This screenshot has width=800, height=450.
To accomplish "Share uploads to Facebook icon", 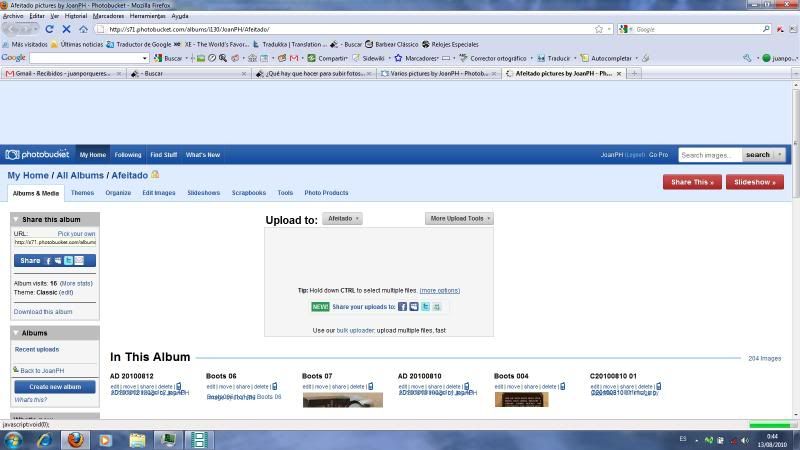I will (403, 307).
